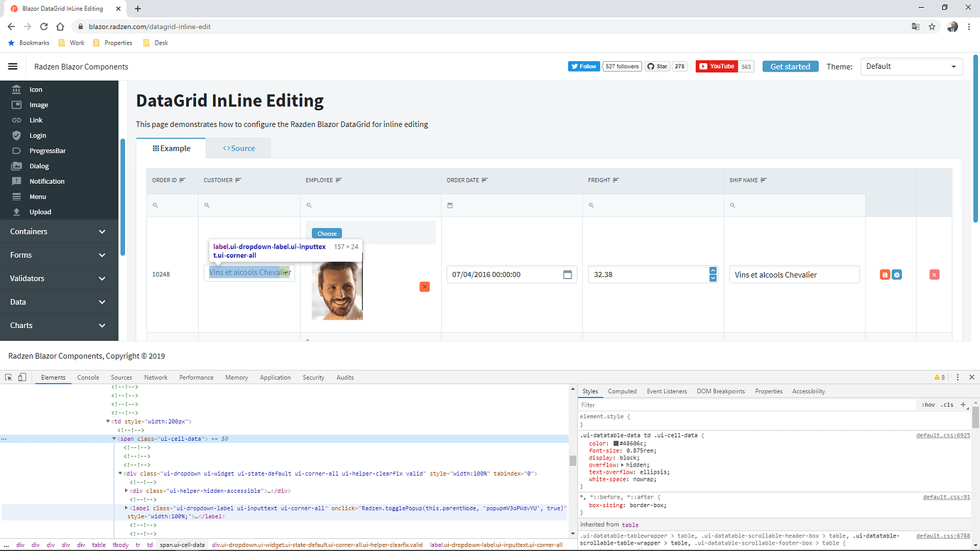The height and width of the screenshot is (551, 980).
Task: Activate the DevTools element inspector icon
Action: point(9,377)
